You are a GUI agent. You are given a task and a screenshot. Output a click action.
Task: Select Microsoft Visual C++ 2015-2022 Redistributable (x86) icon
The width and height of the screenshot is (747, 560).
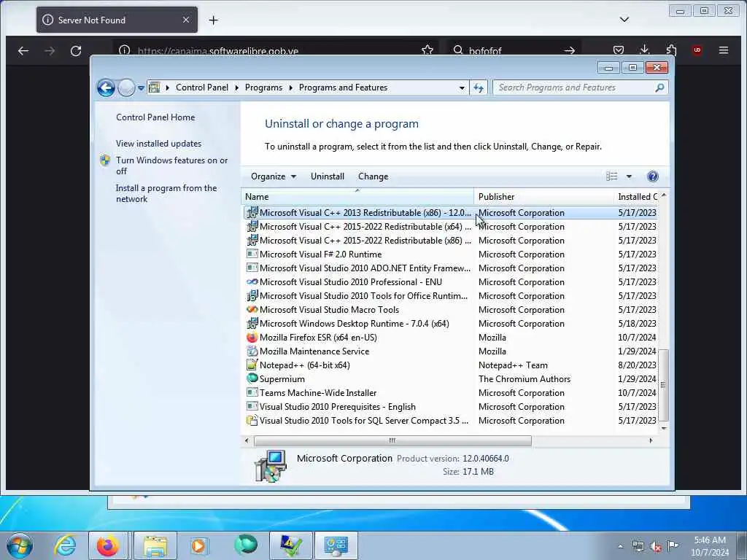(252, 240)
